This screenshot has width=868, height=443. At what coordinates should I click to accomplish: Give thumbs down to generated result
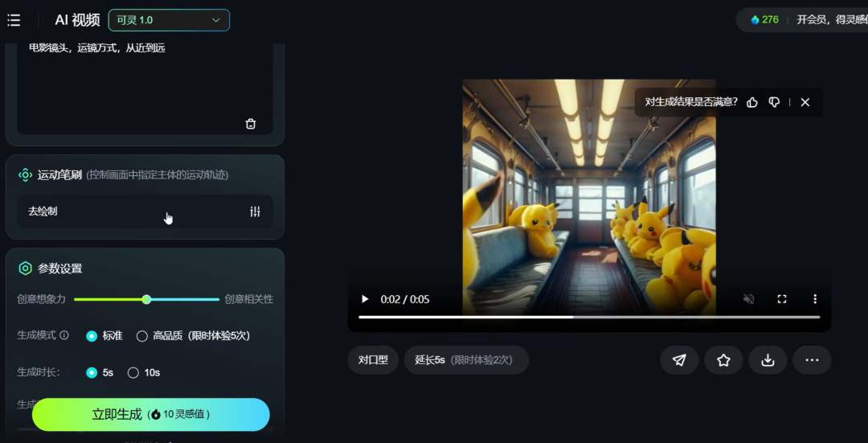point(775,102)
